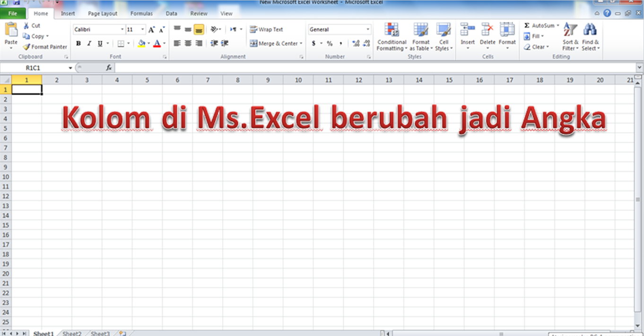Click the Orientation text angle icon

pos(214,29)
